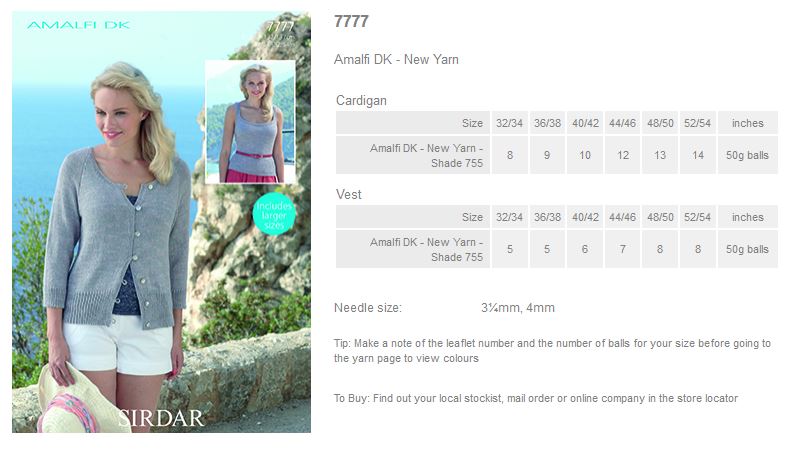Click the needle size value 3¼mm, 4mm

point(518,308)
